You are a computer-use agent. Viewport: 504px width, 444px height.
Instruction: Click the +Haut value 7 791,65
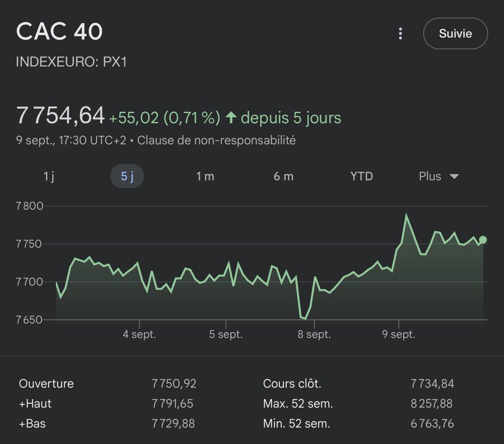click(173, 404)
